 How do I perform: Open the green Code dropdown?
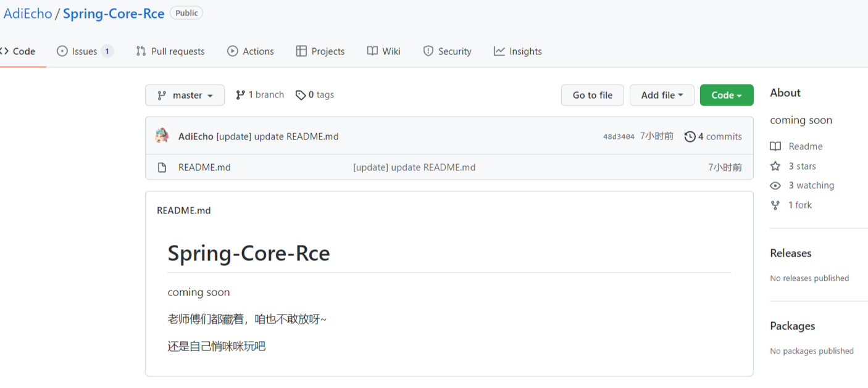coord(727,95)
